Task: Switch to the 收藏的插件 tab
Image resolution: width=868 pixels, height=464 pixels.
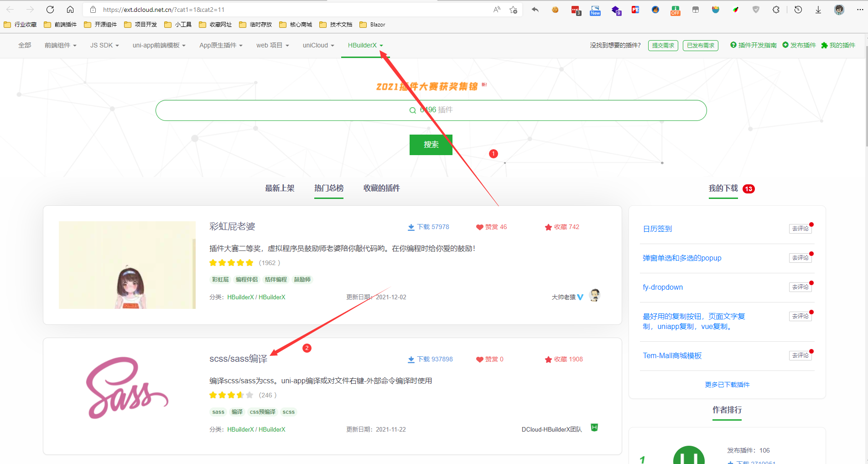Action: pos(382,188)
